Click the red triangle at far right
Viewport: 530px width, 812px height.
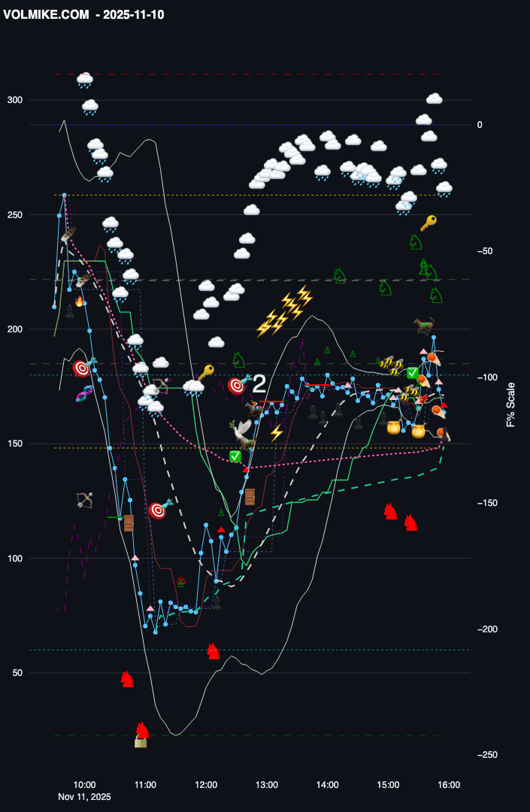[444, 405]
